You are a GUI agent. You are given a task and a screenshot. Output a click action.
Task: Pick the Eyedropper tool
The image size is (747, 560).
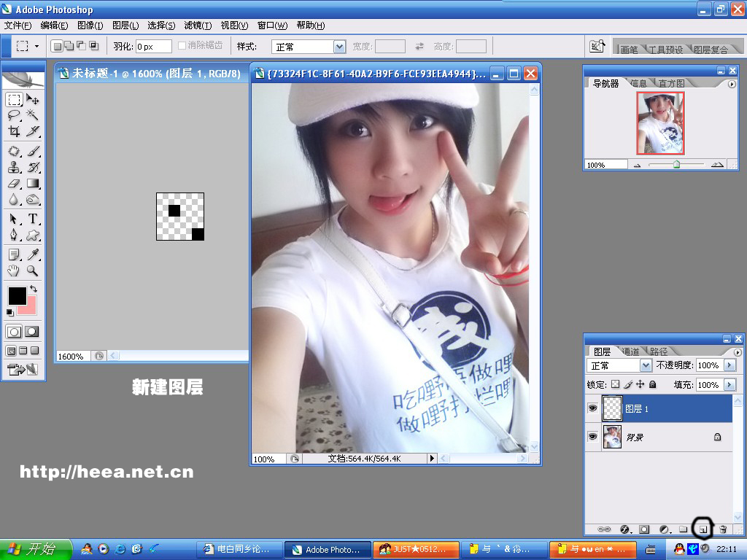[33, 254]
